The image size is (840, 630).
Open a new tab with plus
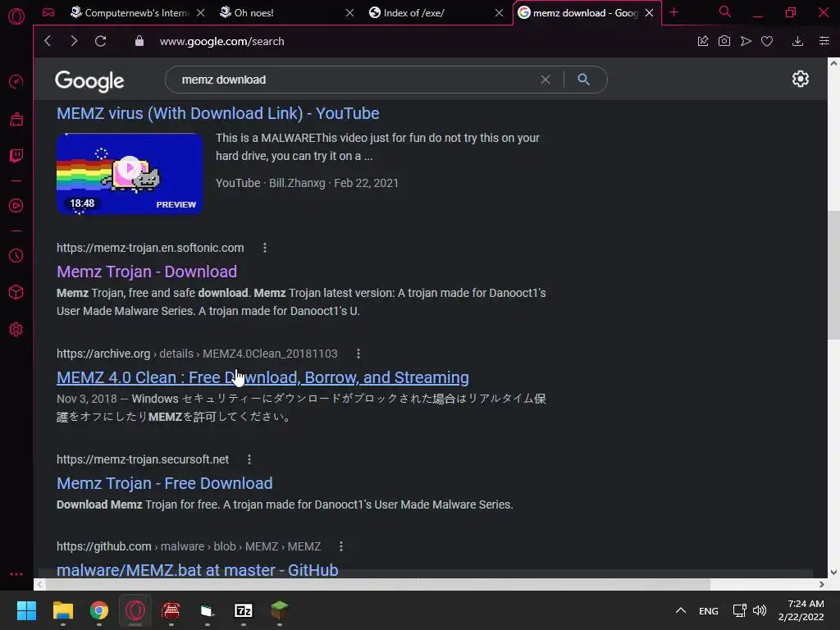[x=674, y=12]
